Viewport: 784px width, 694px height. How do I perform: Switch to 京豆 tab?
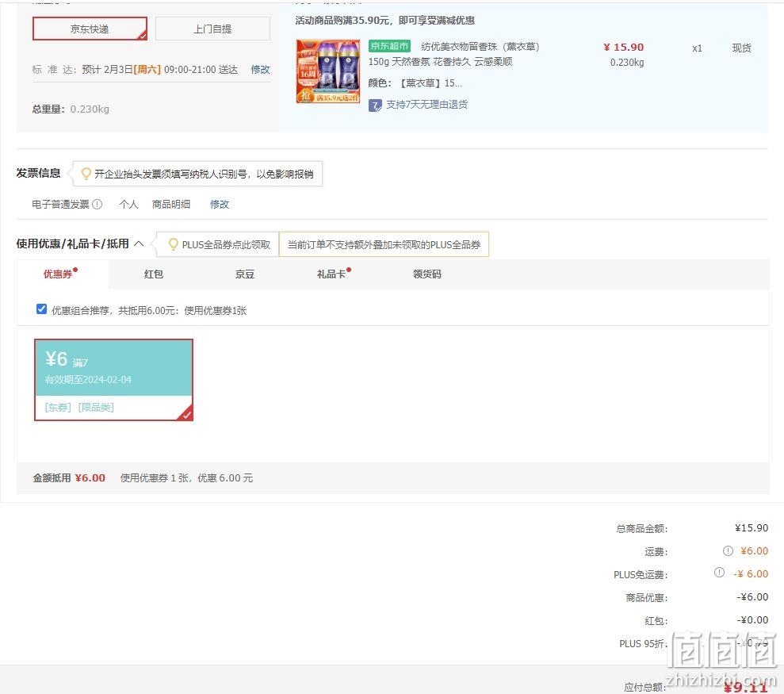point(245,274)
